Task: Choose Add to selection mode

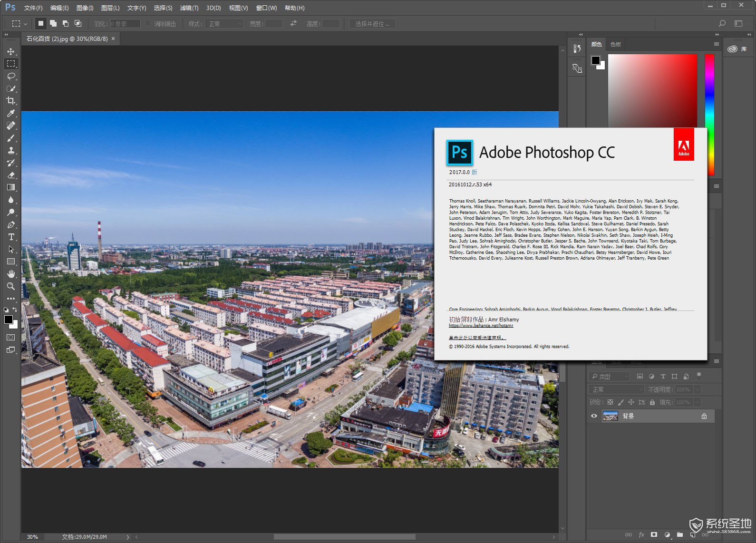Action: point(53,23)
